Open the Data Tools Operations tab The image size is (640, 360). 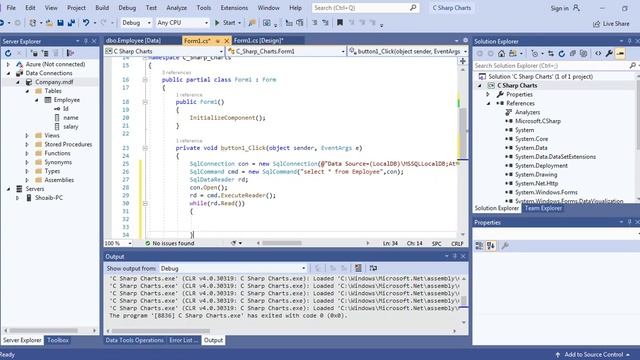click(134, 340)
